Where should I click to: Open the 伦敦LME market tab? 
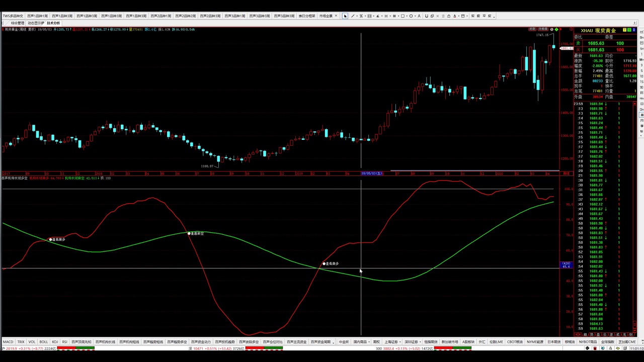click(497, 342)
